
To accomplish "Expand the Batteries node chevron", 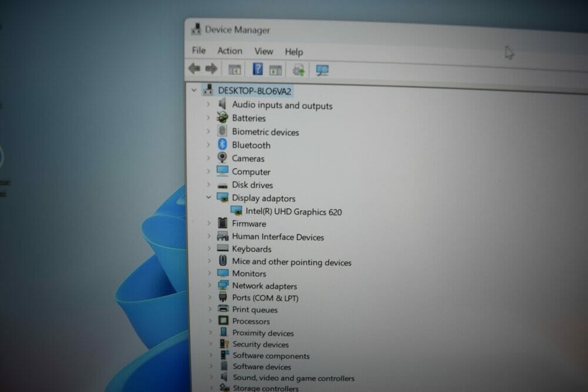I will (208, 118).
